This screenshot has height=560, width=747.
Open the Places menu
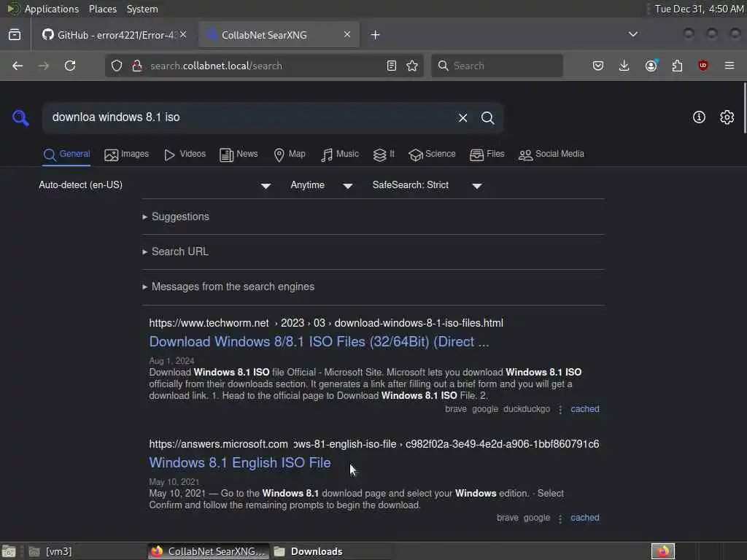102,9
